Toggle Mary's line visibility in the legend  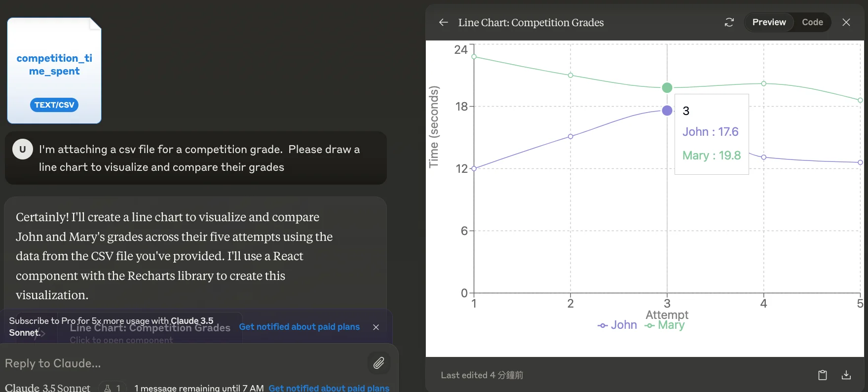[665, 325]
